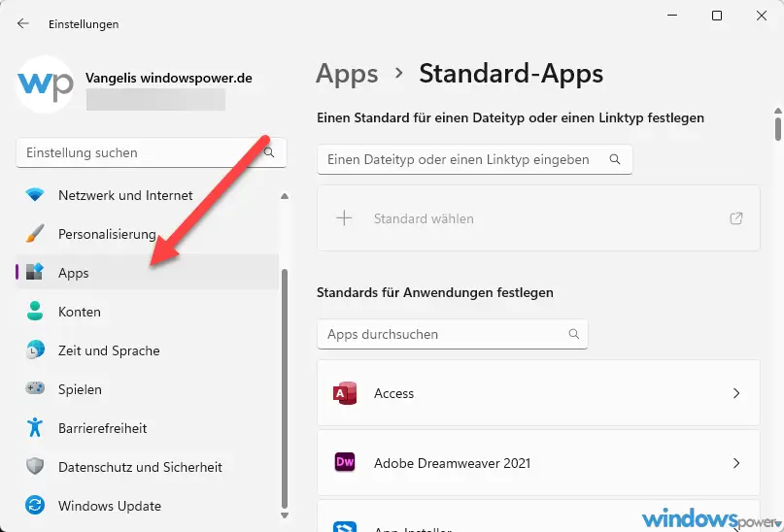
Task: Select Apps in the sidebar
Action: click(x=148, y=272)
